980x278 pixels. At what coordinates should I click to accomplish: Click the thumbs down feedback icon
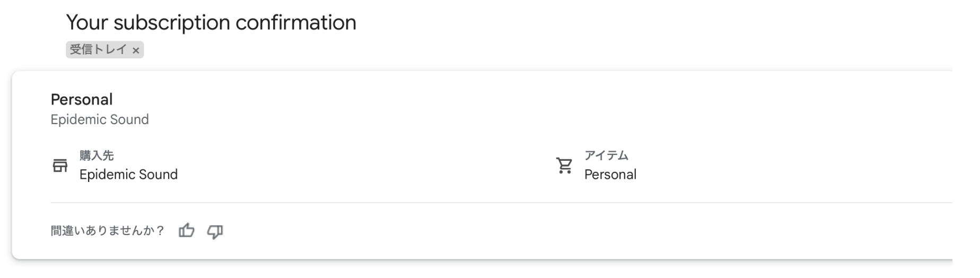click(215, 231)
